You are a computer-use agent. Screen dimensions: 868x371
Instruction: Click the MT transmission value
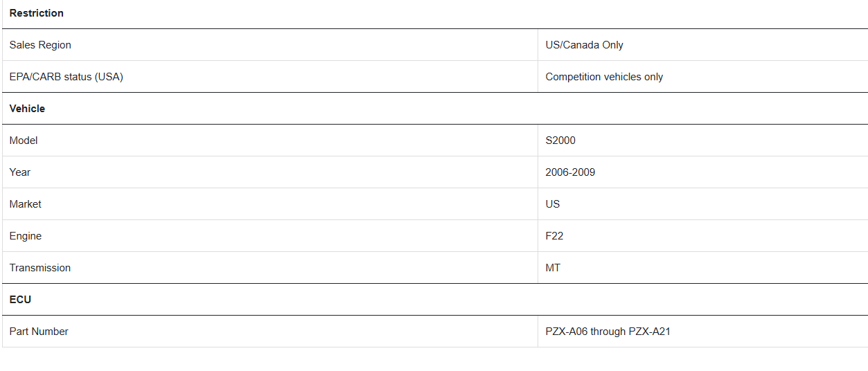(553, 268)
